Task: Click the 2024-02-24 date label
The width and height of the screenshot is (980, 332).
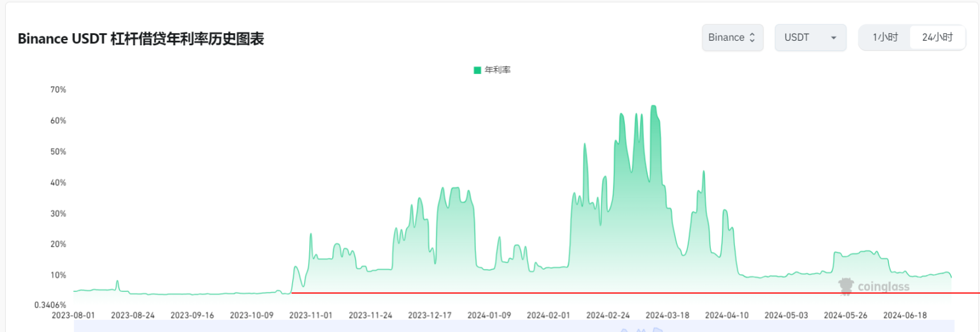Action: [608, 315]
